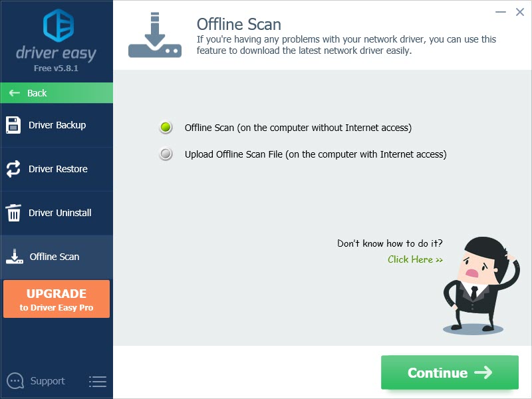Image resolution: width=532 pixels, height=399 pixels.
Task: Click the confused businessman cartoon figure
Action: click(x=481, y=286)
